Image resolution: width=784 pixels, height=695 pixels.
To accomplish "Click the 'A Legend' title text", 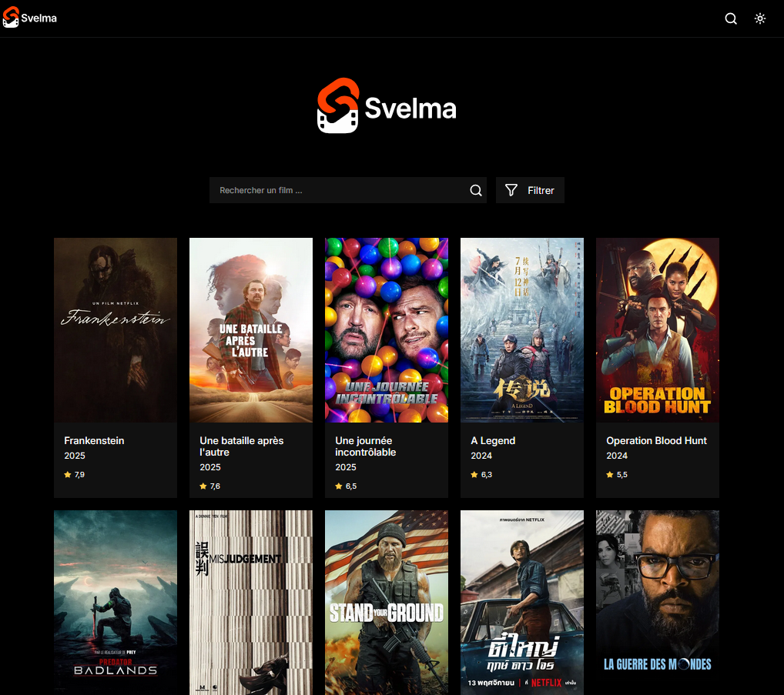I will pyautogui.click(x=493, y=441).
